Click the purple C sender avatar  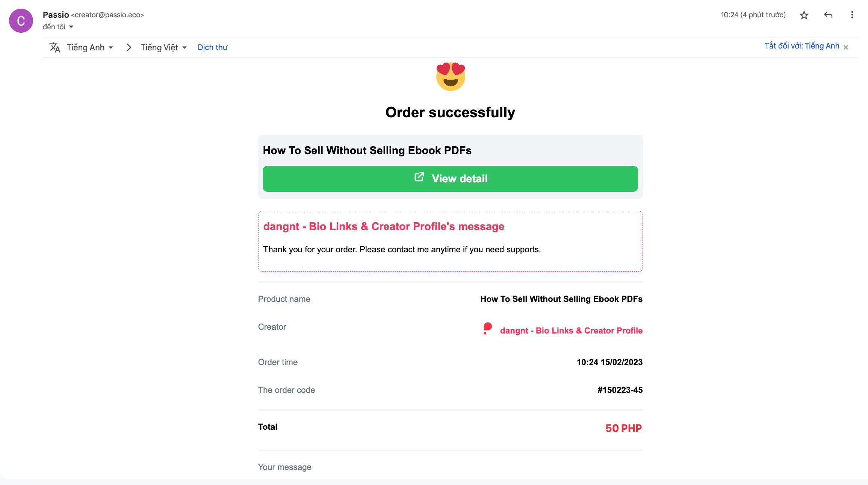pyautogui.click(x=21, y=21)
